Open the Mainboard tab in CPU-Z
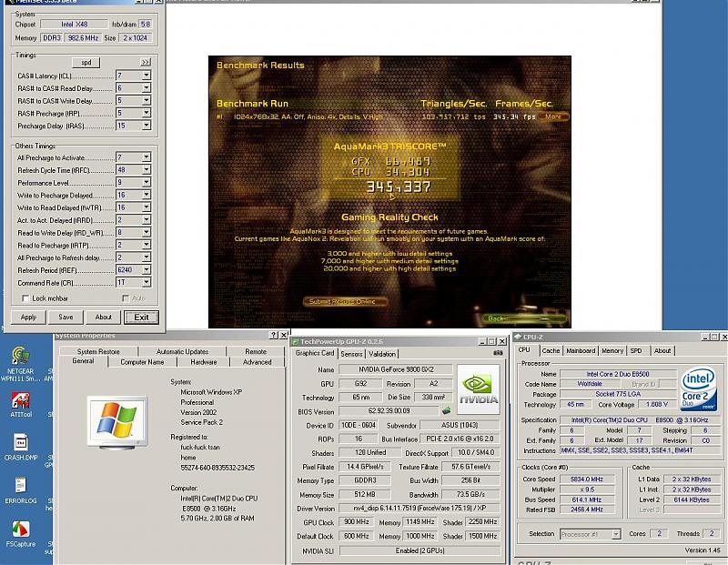The width and height of the screenshot is (728, 565). pos(581,351)
